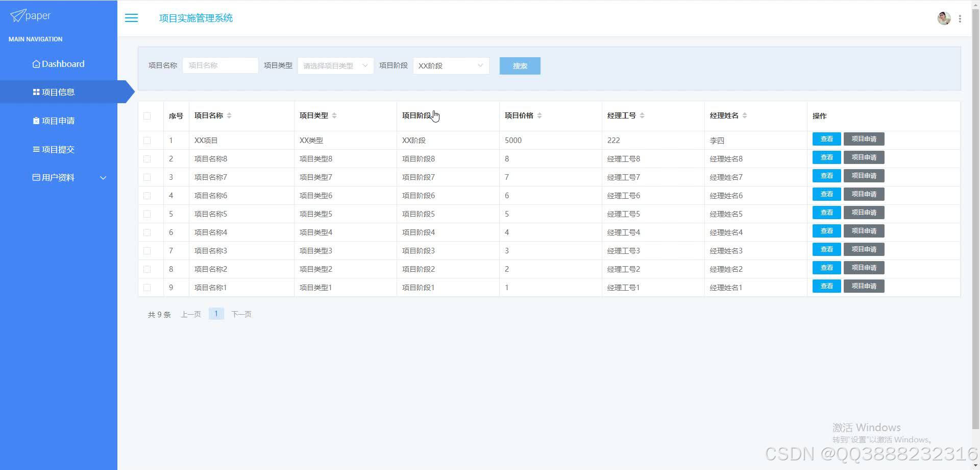Toggle the hamburger menu icon
Viewport: 980px width, 470px height.
click(131, 18)
